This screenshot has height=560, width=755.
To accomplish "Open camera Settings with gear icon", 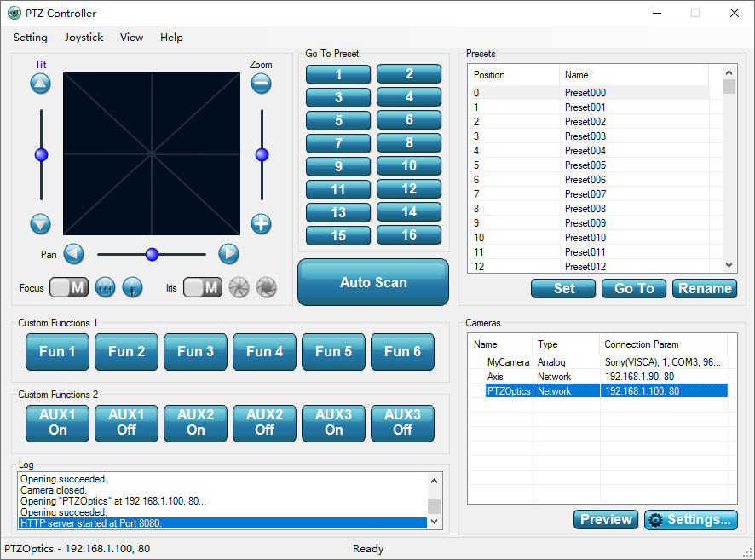I will [691, 520].
